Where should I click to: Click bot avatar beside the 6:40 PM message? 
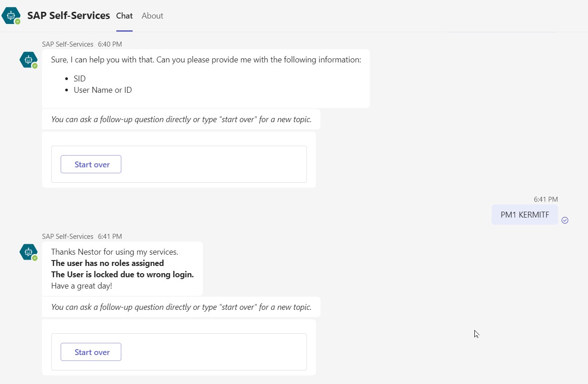tap(29, 60)
